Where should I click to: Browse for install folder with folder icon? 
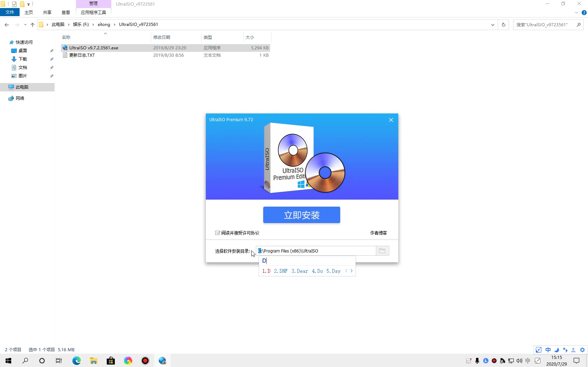click(x=382, y=251)
